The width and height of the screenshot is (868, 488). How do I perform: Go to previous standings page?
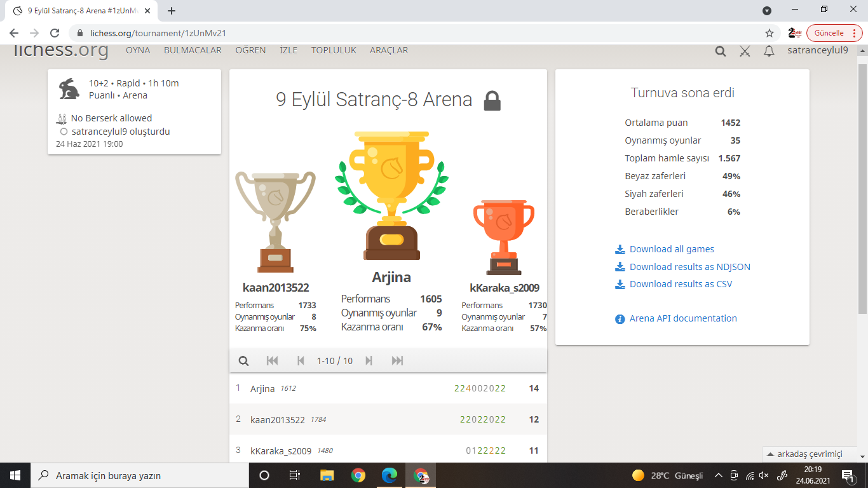point(301,361)
